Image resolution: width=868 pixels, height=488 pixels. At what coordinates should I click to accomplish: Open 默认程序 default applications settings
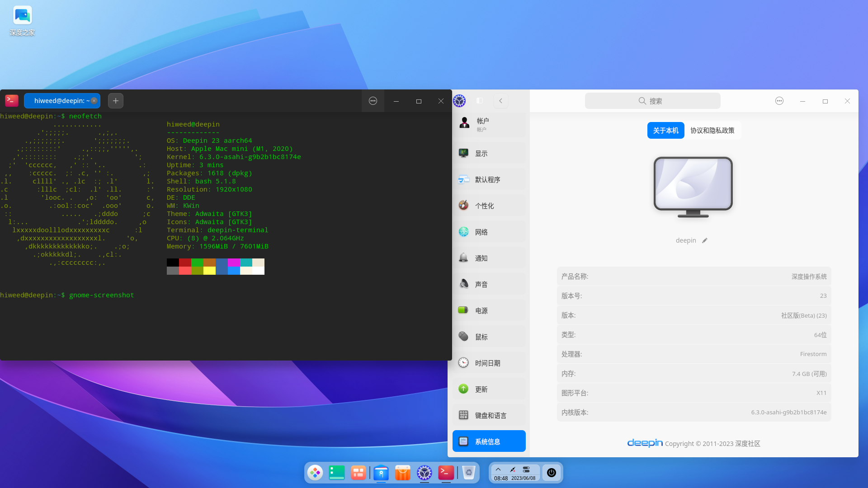(489, 180)
